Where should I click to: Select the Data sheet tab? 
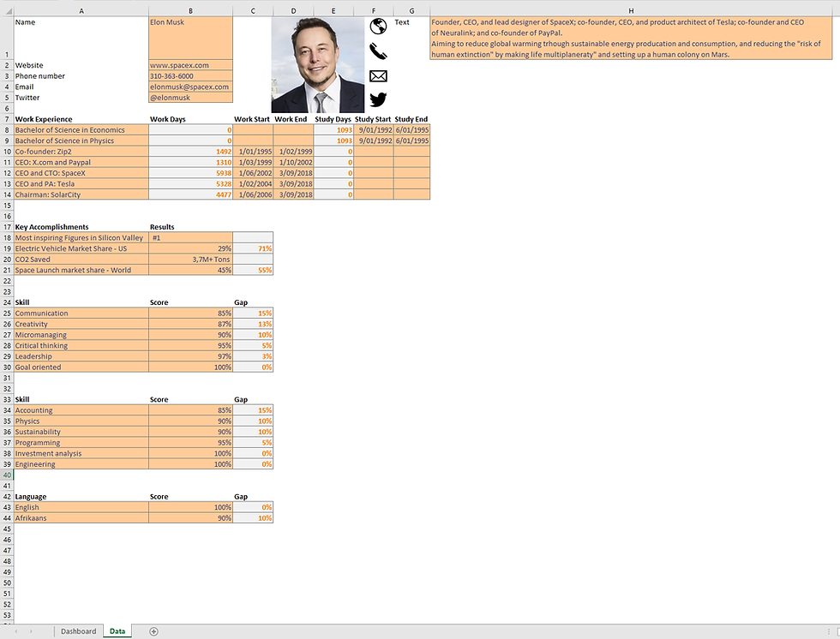pos(117,631)
